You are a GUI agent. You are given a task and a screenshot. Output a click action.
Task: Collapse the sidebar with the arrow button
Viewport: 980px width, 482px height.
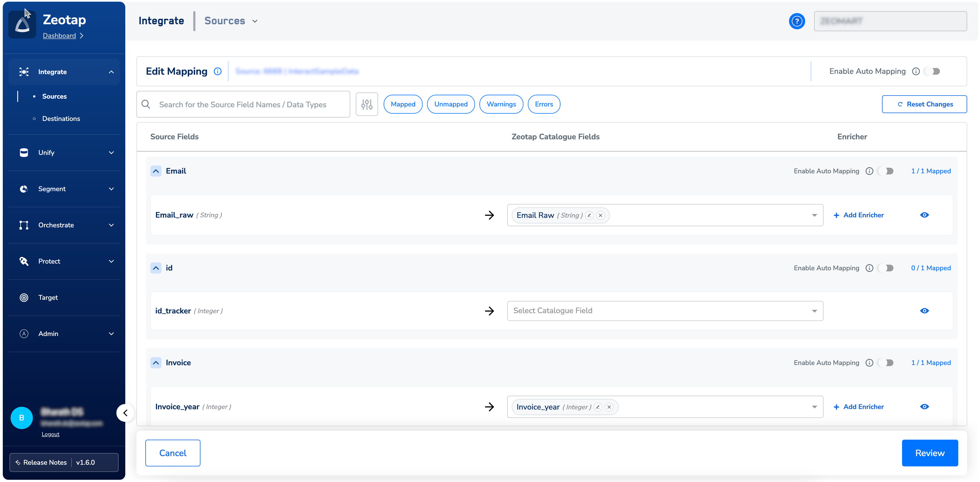(125, 413)
